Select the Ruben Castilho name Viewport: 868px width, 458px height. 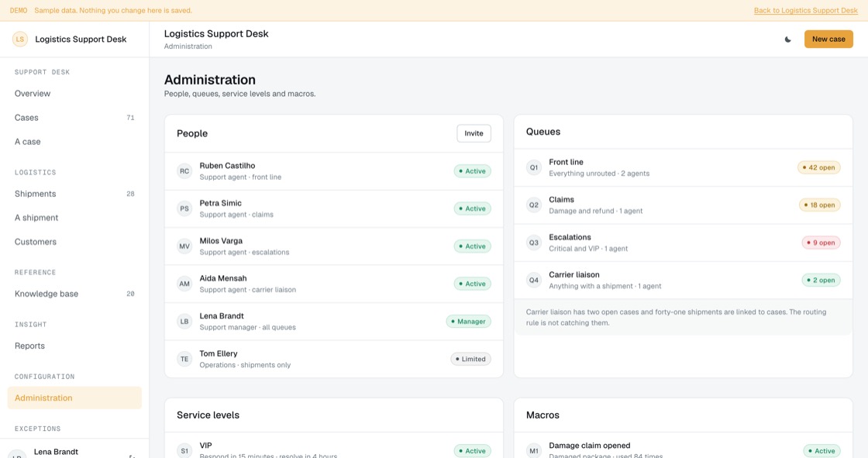227,166
